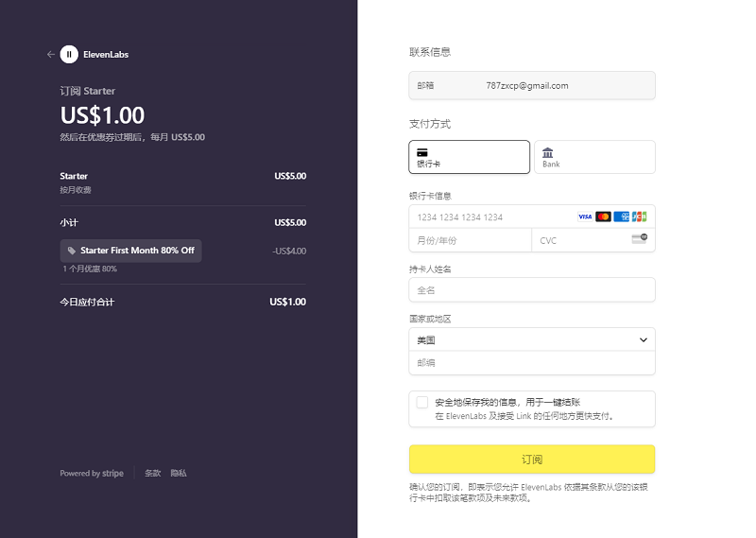
Task: Click the CVC card hint icon
Action: [x=640, y=239]
